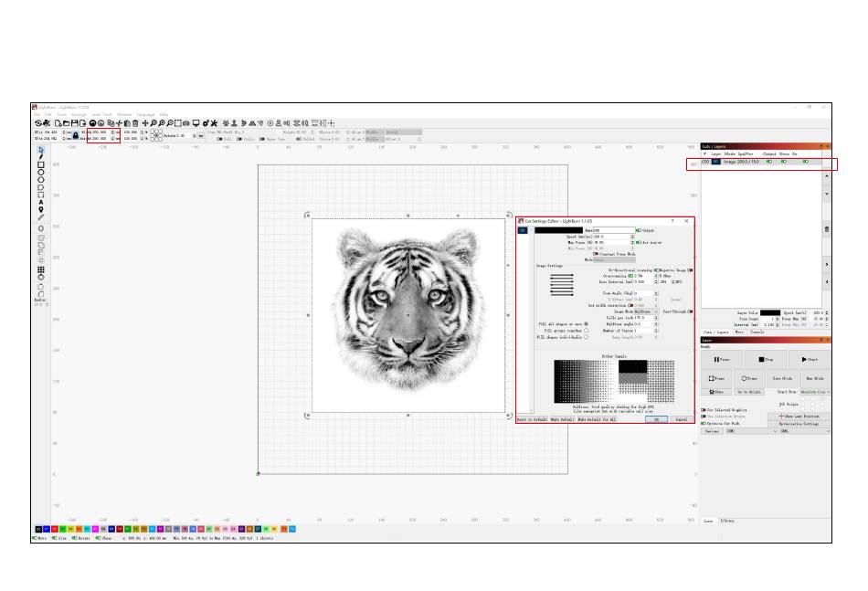
Task: Click the Home laser button
Action: (718, 391)
